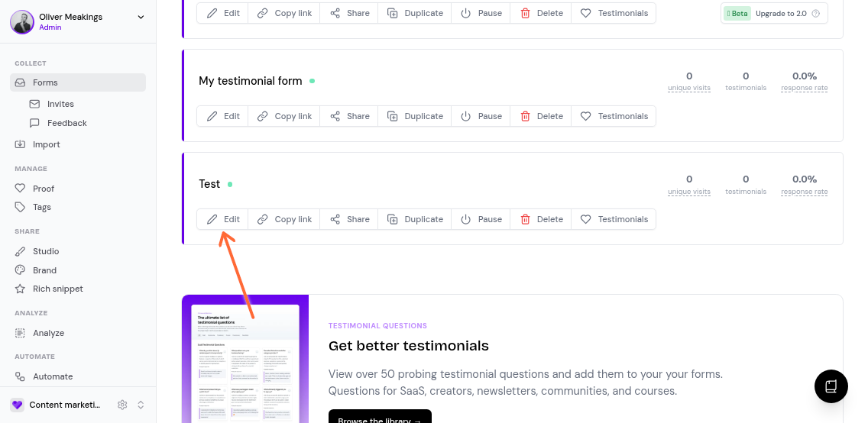868x423 pixels.
Task: Open Proof heart item in sidebar
Action: coord(43,189)
